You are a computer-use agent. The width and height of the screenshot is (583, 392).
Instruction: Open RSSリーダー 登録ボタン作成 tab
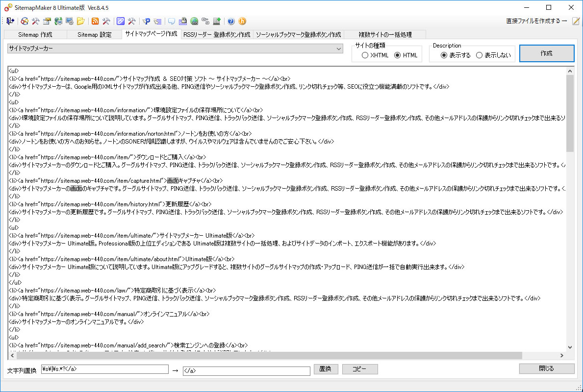(x=217, y=35)
